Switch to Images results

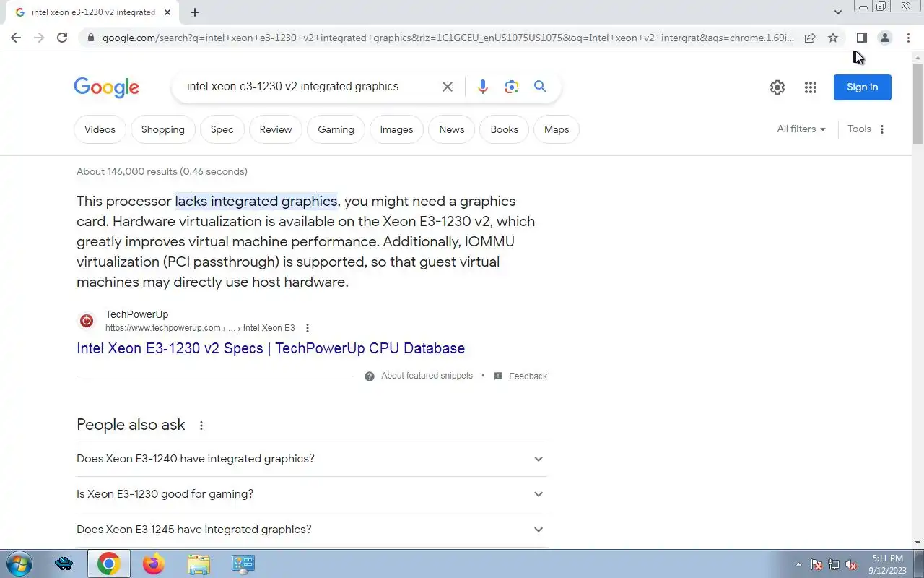coord(396,130)
